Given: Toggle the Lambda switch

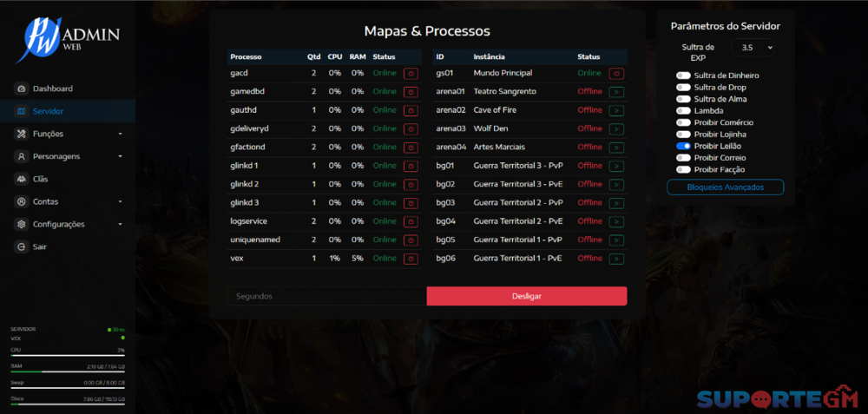Looking at the screenshot, I should tap(684, 111).
